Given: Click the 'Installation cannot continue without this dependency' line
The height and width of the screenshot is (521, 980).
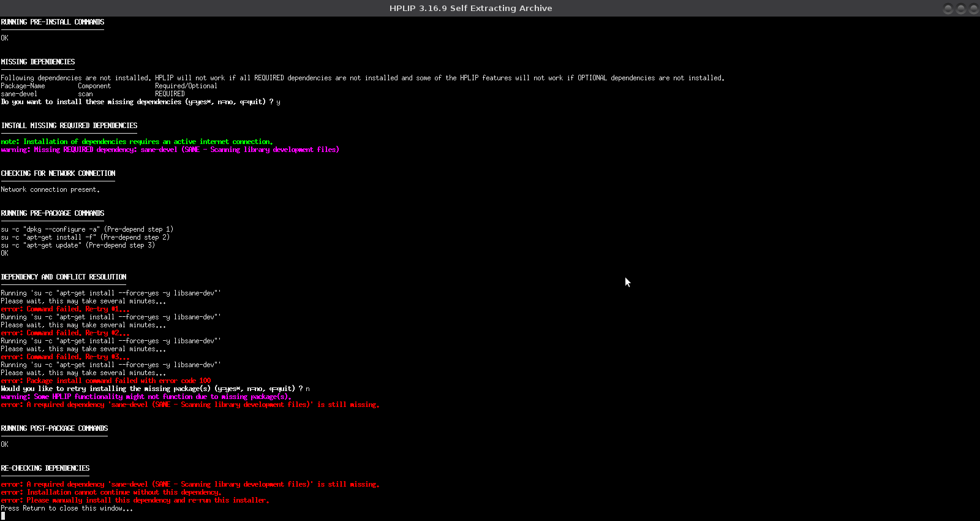Looking at the screenshot, I should tap(111, 492).
